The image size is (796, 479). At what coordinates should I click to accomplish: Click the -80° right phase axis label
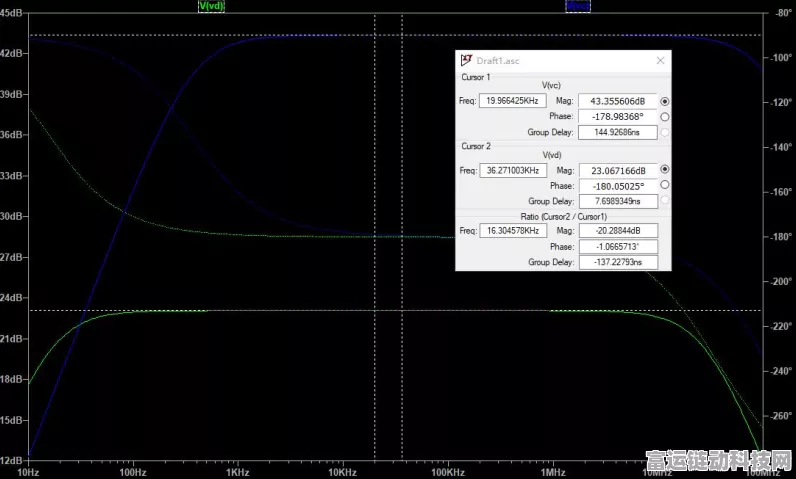pyautogui.click(x=783, y=13)
